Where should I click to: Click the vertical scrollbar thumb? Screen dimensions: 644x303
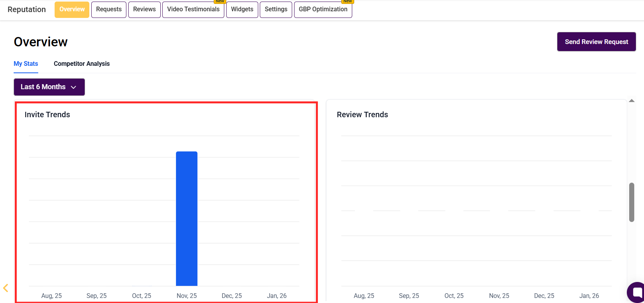(x=632, y=202)
